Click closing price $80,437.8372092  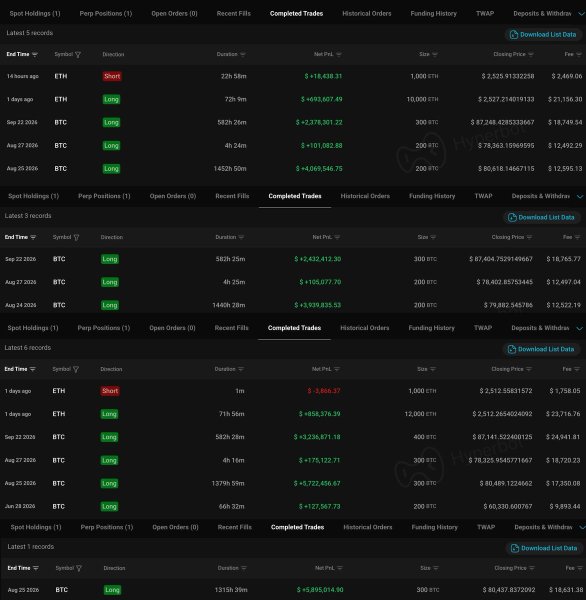click(509, 590)
